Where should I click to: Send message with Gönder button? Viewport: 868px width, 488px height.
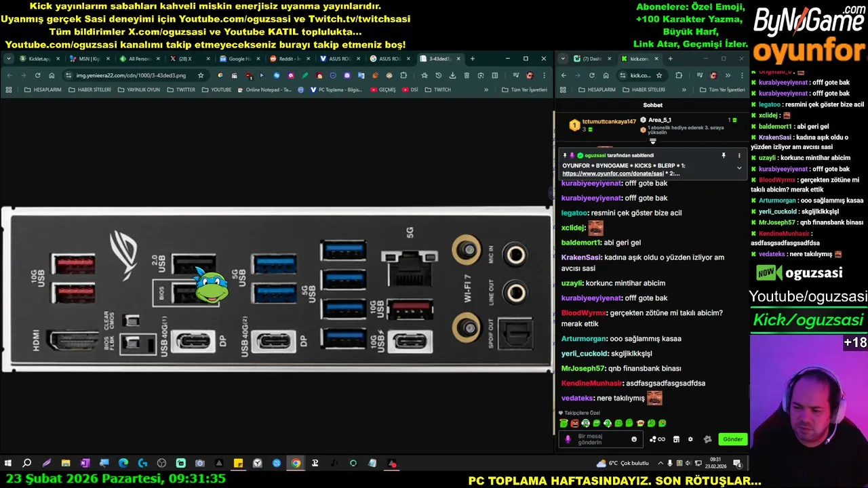(x=732, y=439)
